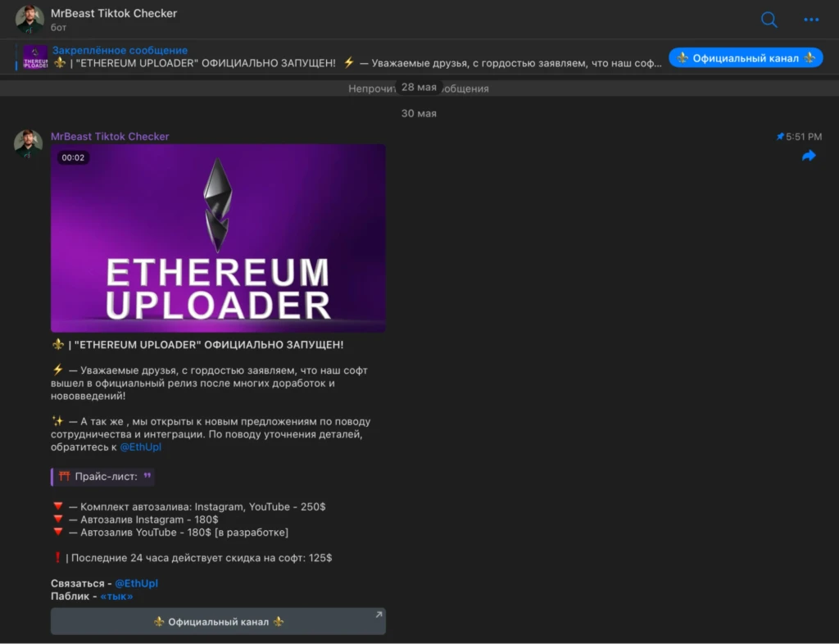Image resolution: width=839 pixels, height=644 pixels.
Task: Click the MrBeast Tiktok Checker sender name
Action: 110,136
